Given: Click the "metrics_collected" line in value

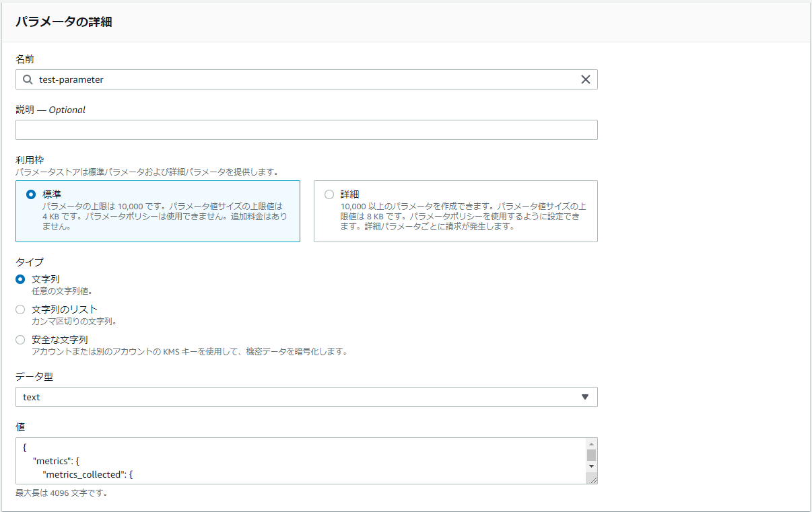Looking at the screenshot, I should click(89, 475).
